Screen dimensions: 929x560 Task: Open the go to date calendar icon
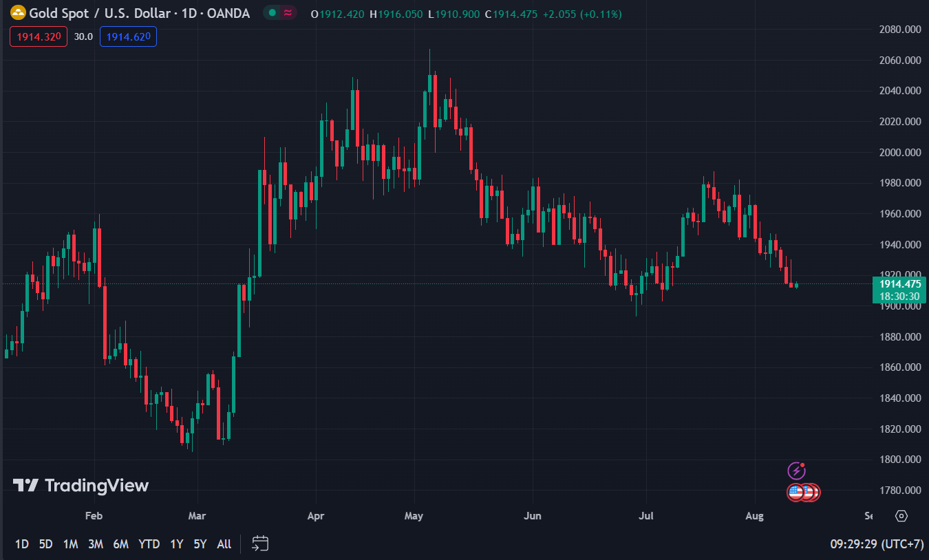pos(259,543)
